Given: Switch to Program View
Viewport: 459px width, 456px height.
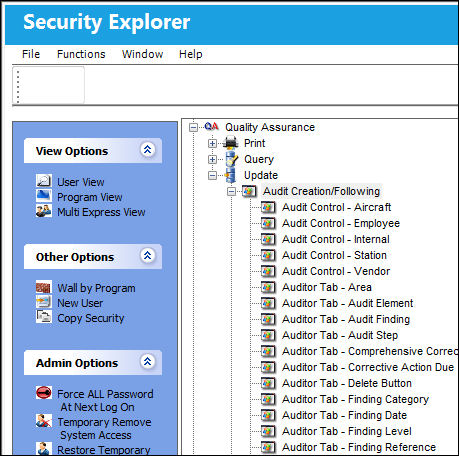Looking at the screenshot, I should pyautogui.click(x=90, y=197).
